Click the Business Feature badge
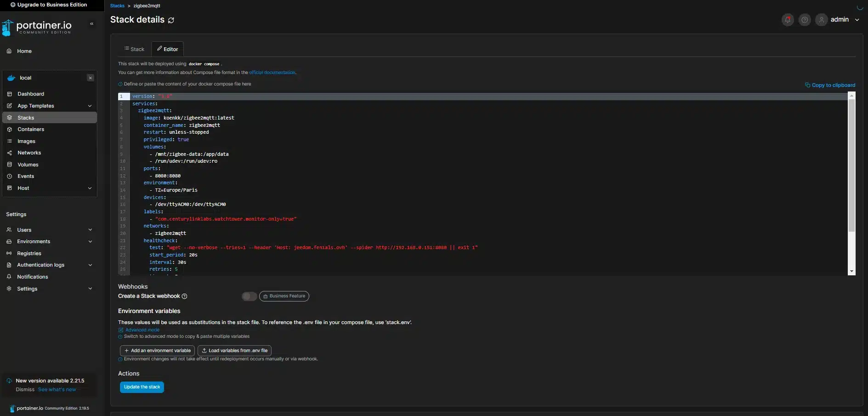 click(x=284, y=296)
